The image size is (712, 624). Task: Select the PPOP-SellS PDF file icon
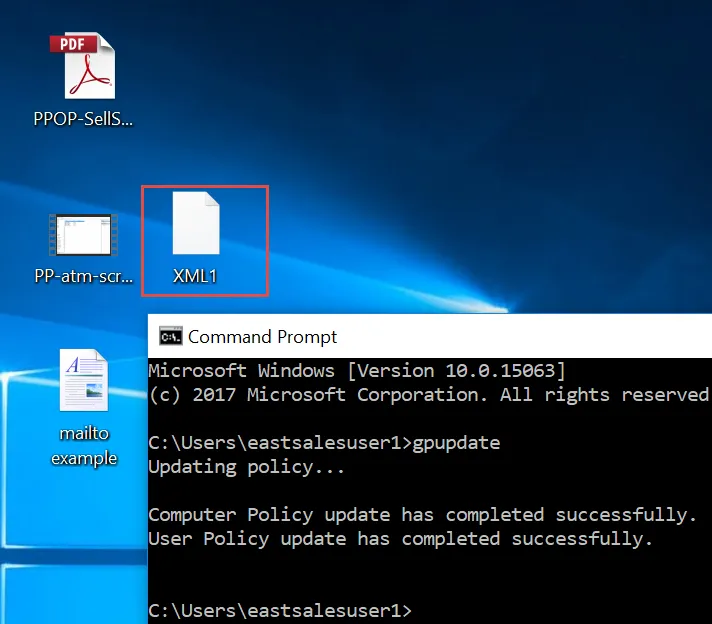[84, 66]
